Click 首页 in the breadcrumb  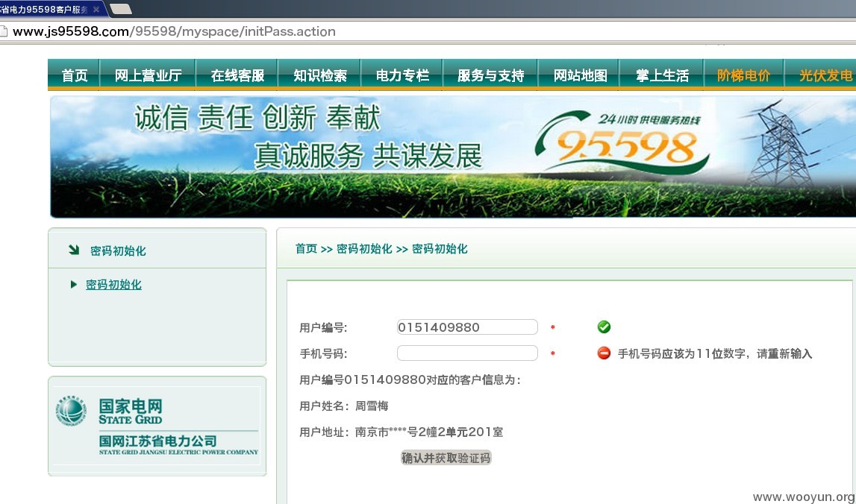click(306, 249)
